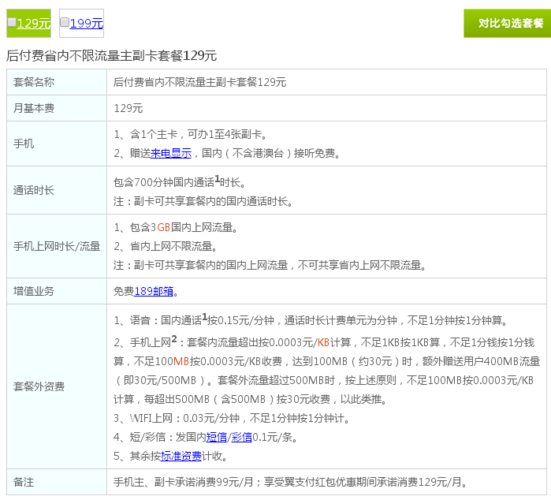Tick the checkbox beside 129元

12,22
